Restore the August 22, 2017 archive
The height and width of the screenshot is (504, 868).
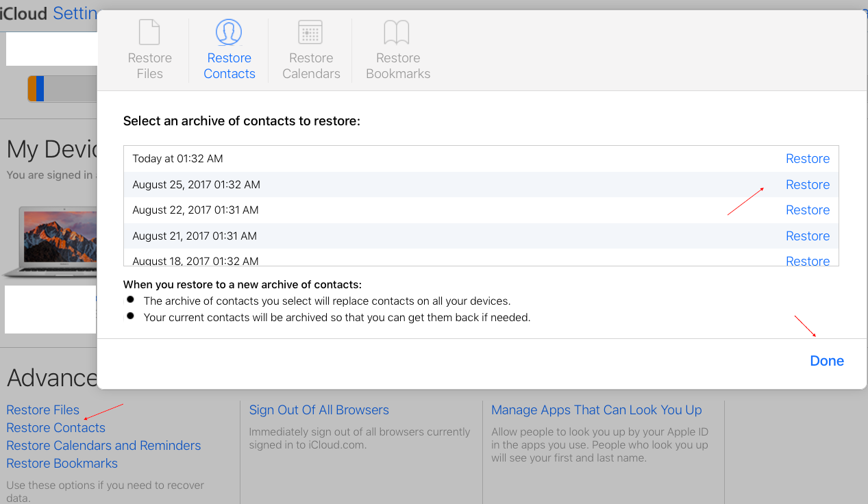(x=807, y=210)
